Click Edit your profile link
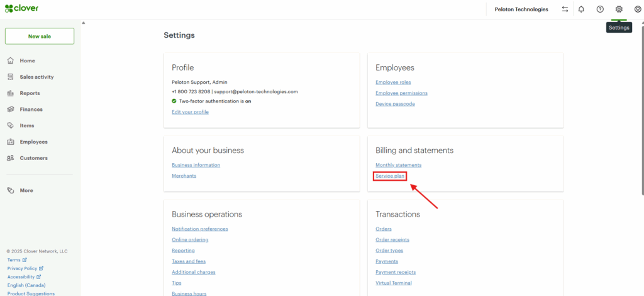The height and width of the screenshot is (296, 644). point(190,111)
